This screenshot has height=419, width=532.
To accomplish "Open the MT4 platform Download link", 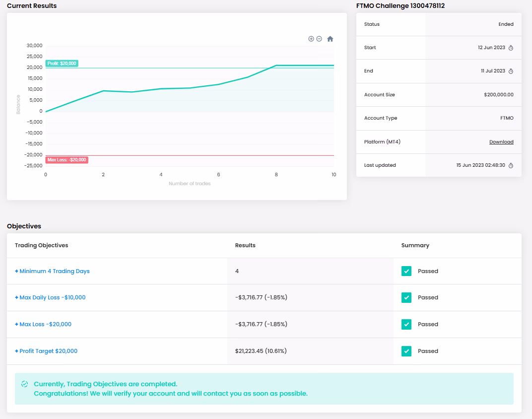I will (x=501, y=142).
